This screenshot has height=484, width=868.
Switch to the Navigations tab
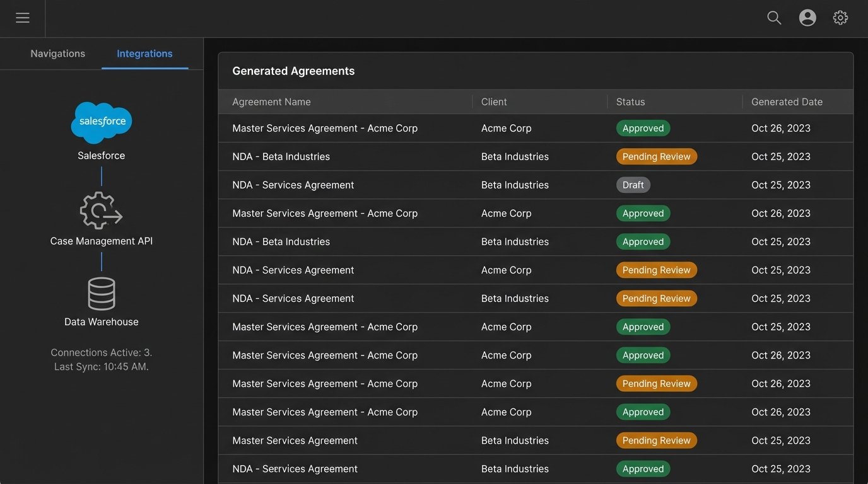57,54
